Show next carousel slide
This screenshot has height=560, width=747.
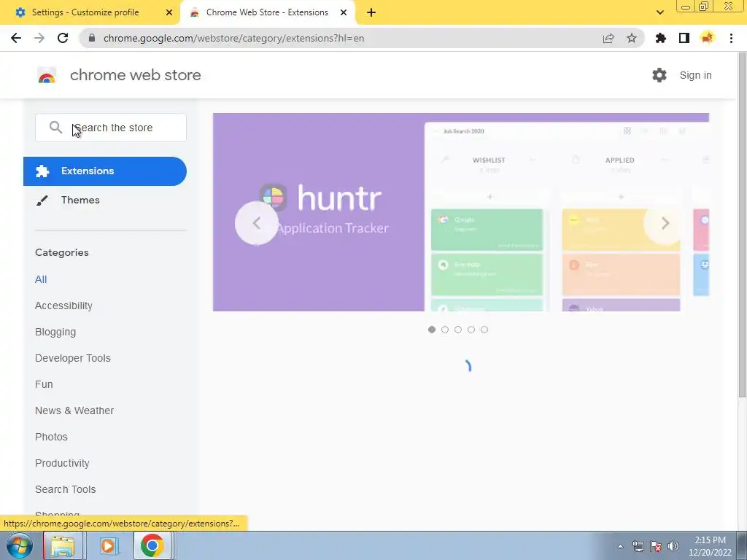[x=665, y=223]
